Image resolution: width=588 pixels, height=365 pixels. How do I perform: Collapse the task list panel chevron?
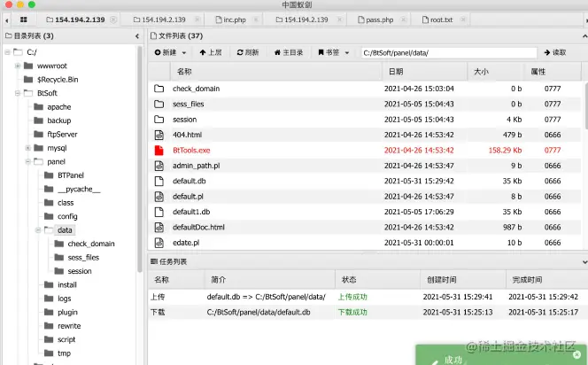[x=584, y=262]
